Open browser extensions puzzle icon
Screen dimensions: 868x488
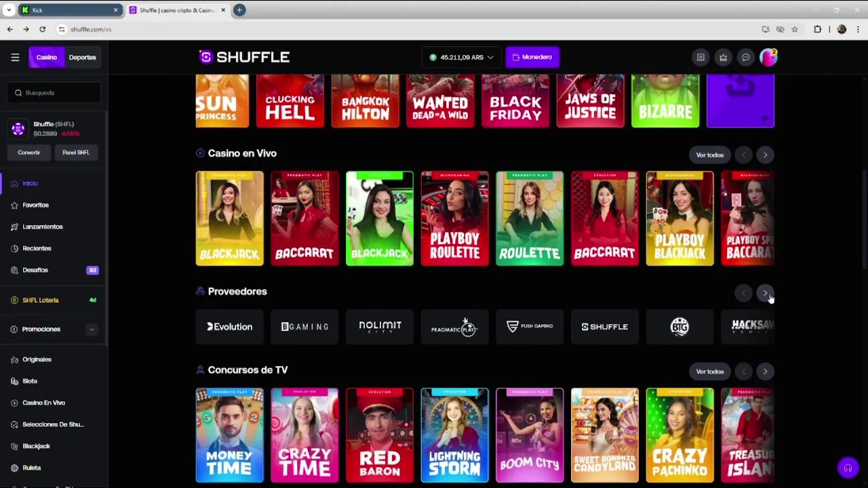pyautogui.click(x=817, y=29)
